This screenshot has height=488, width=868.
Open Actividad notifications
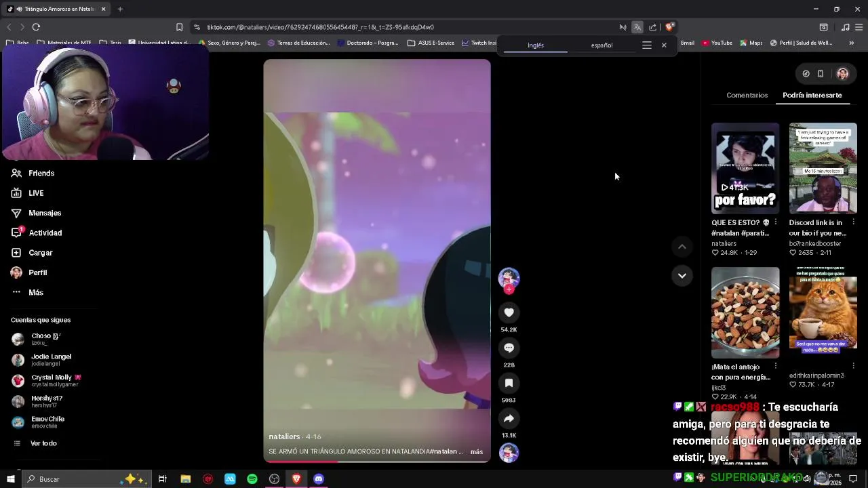[36, 232]
